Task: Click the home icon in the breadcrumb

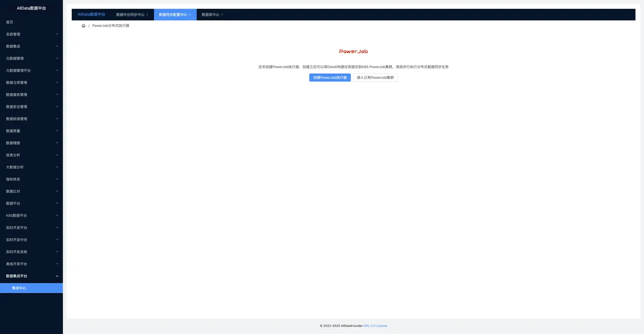Action: 83,26
